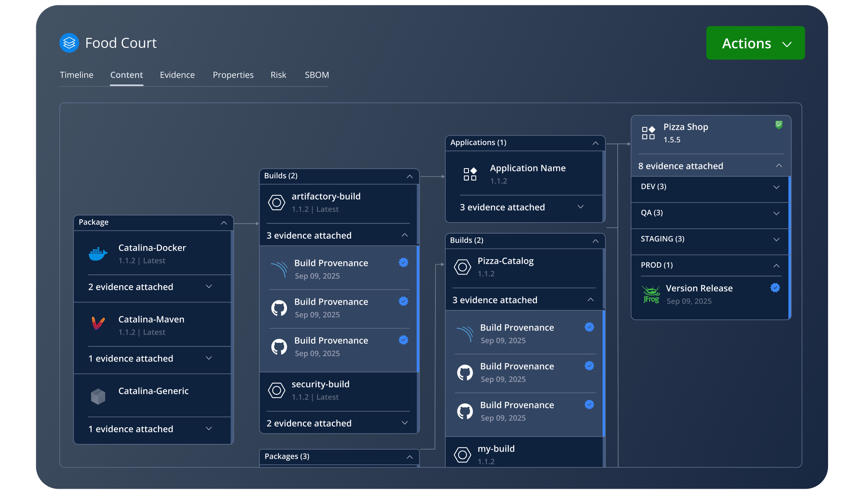Expand Catalina-Docker's 2 evidence attached
The image size is (859, 504).
click(209, 287)
